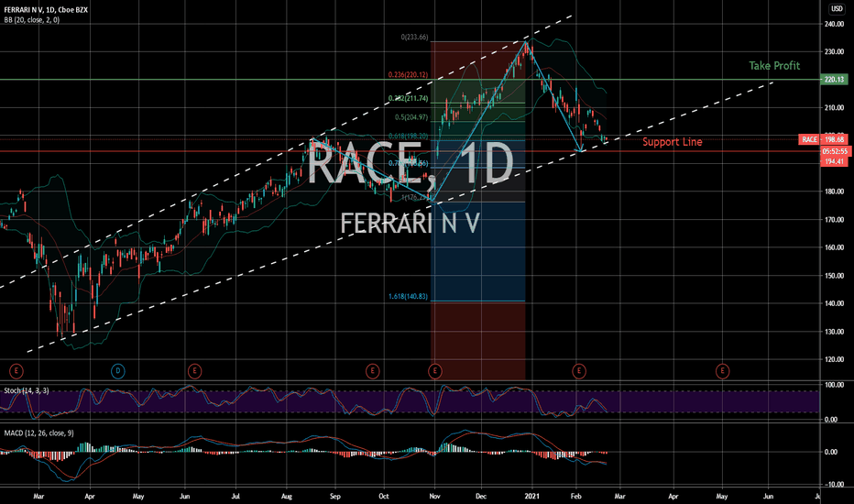Click the 100.00 Stoch axis label
854x504 pixels.
tap(835, 385)
